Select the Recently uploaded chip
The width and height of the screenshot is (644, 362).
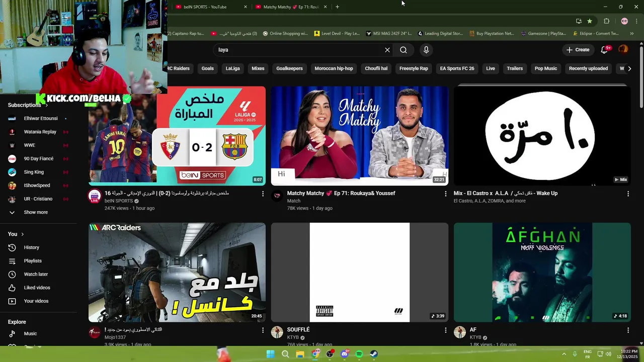coord(588,68)
